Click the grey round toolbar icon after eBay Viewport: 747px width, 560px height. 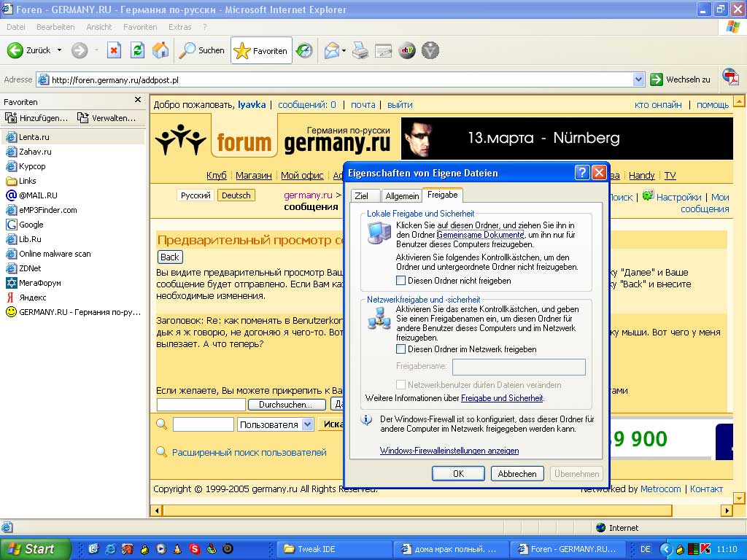[430, 50]
